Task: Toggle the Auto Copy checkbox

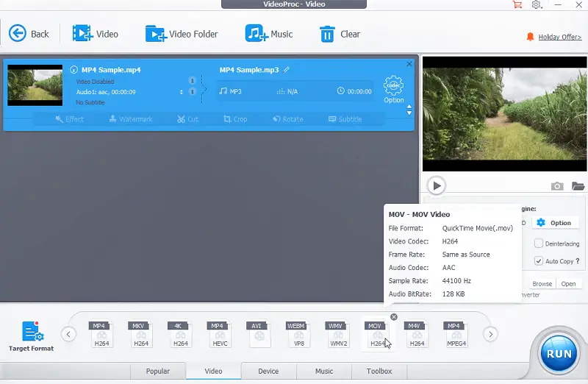Action: point(539,260)
